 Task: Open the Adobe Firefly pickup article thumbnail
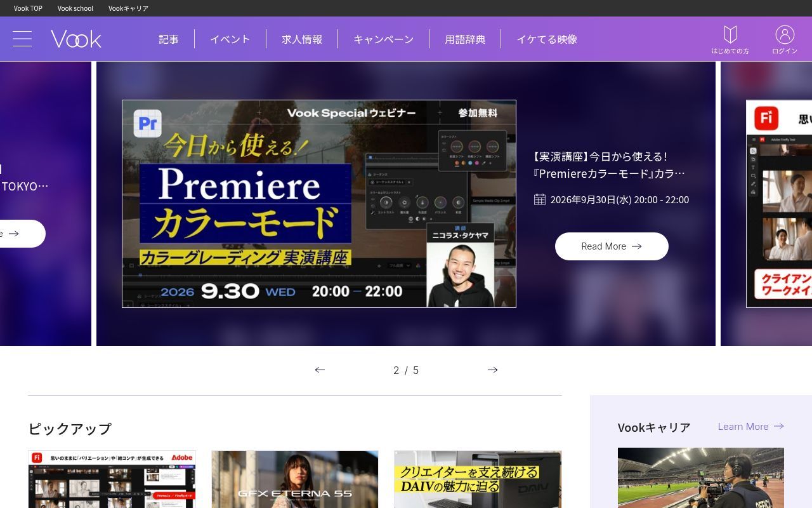click(112, 479)
